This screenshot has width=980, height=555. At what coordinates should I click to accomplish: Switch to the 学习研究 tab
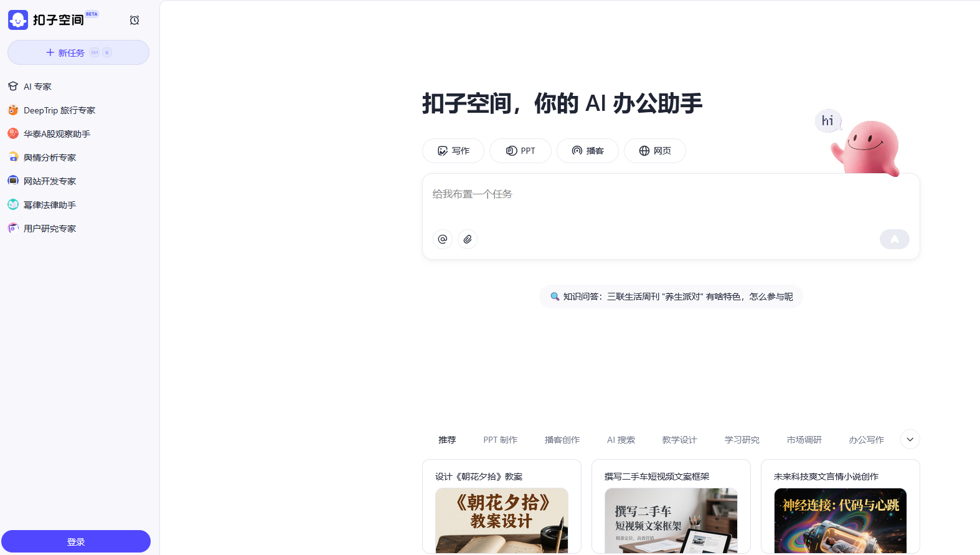[x=742, y=440]
